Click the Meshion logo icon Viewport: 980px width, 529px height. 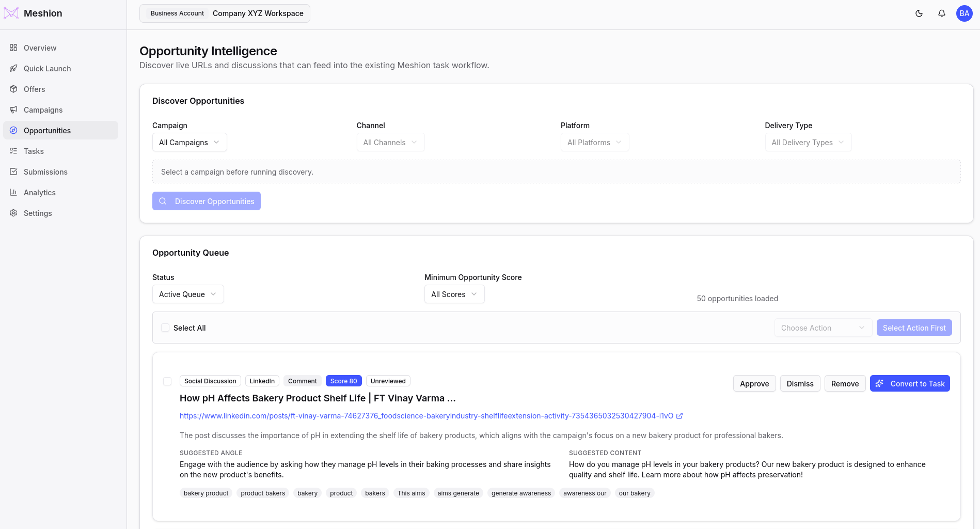coord(11,13)
